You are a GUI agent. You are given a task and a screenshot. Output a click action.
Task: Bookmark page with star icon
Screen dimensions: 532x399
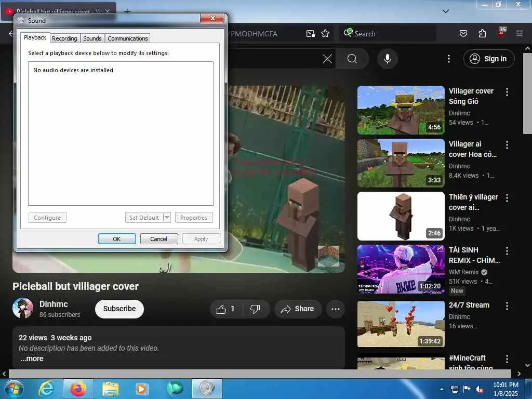point(325,34)
